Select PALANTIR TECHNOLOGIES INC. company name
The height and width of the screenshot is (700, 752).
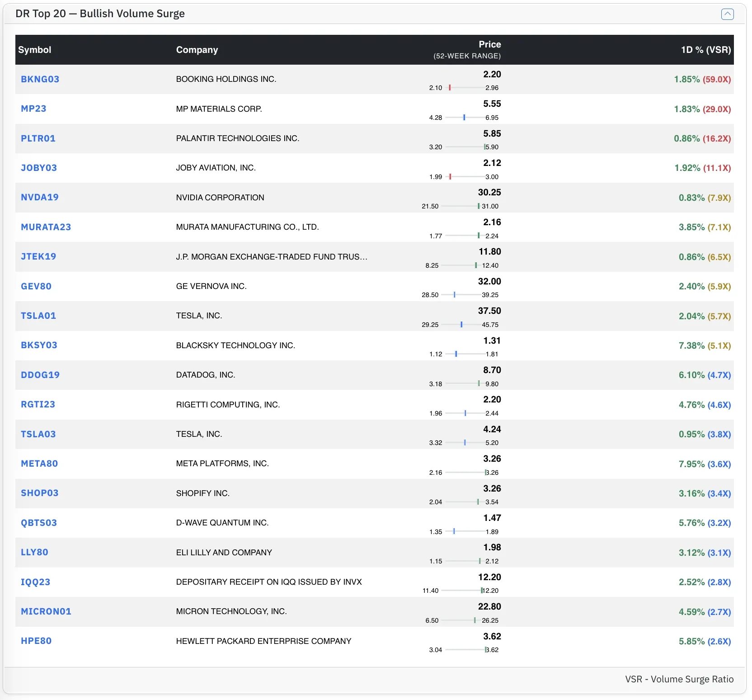(x=238, y=138)
